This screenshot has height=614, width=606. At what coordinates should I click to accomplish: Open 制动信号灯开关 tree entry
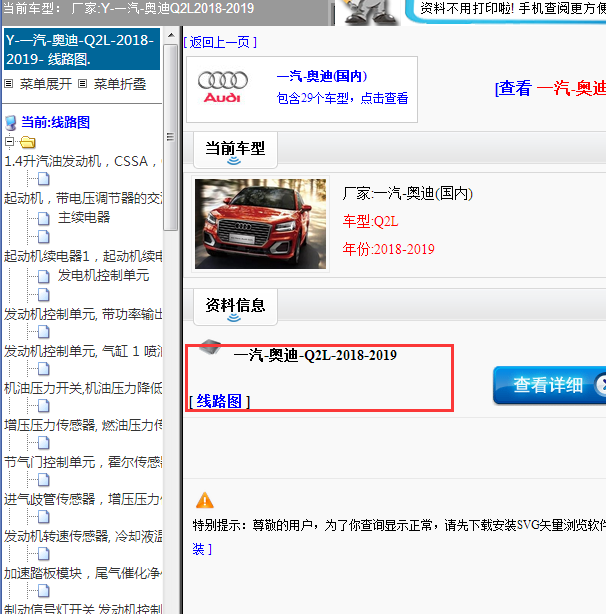pyautogui.click(x=83, y=609)
